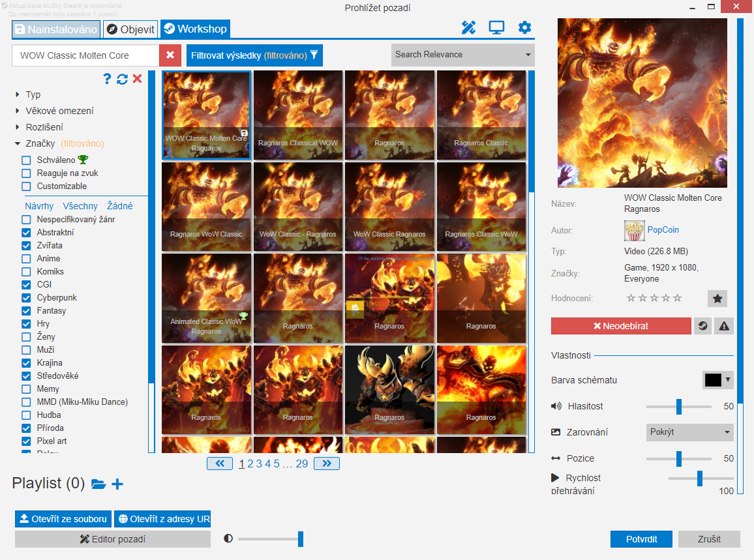The height and width of the screenshot is (560, 754).
Task: Switch to the Objevit tab
Action: pos(131,29)
